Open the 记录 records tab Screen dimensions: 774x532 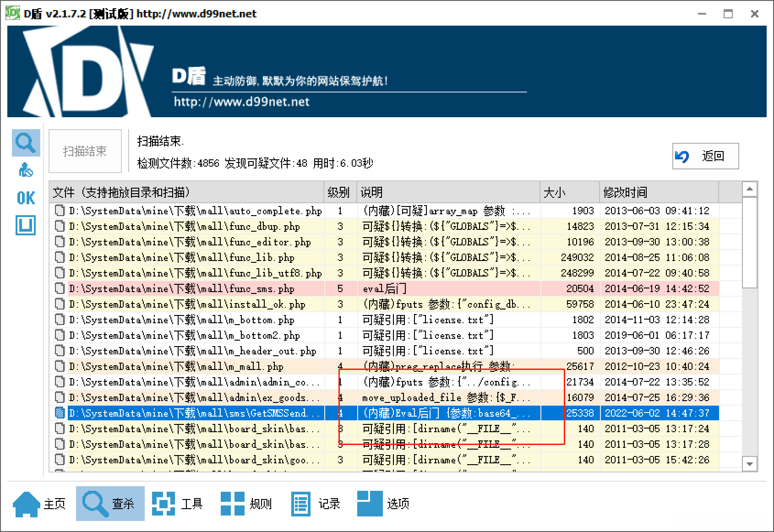click(316, 504)
